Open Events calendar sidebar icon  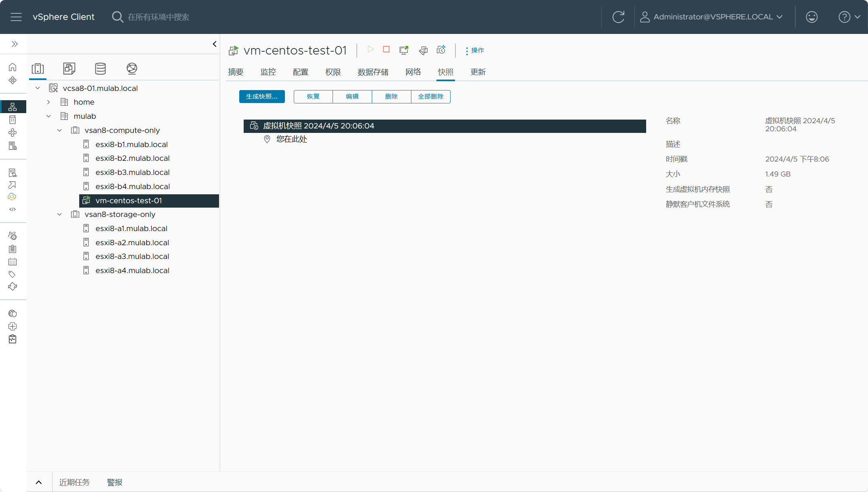tap(13, 262)
